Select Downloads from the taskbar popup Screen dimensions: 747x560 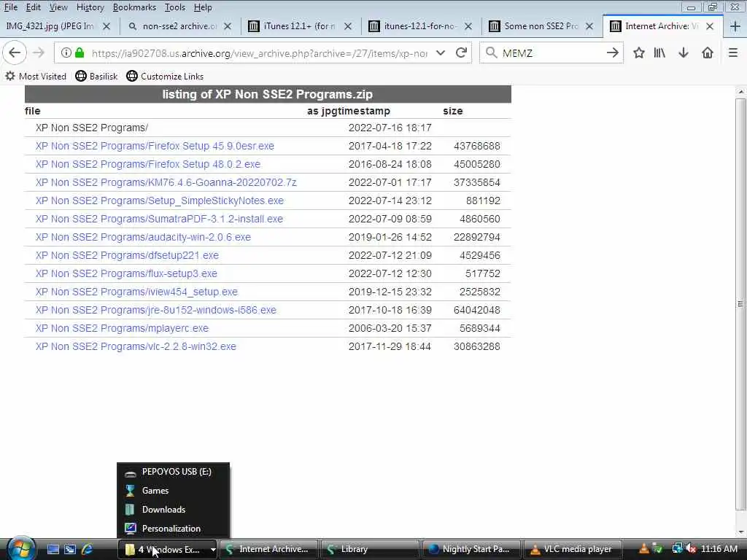click(x=174, y=510)
